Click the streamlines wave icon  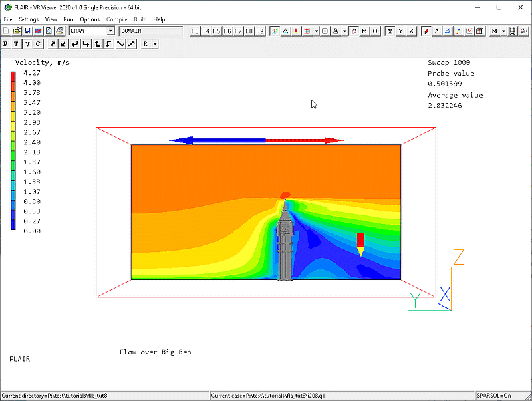point(448,31)
